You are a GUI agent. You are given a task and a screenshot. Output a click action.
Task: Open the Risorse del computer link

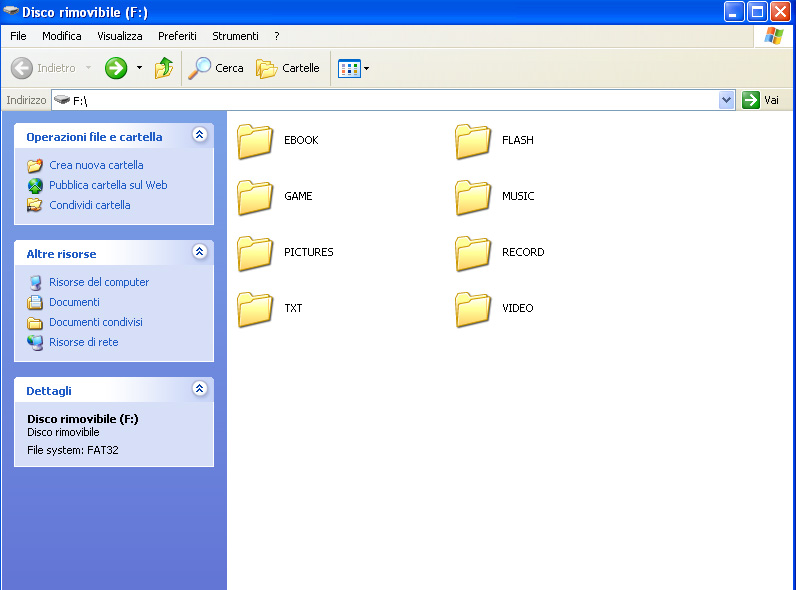pyautogui.click(x=99, y=282)
